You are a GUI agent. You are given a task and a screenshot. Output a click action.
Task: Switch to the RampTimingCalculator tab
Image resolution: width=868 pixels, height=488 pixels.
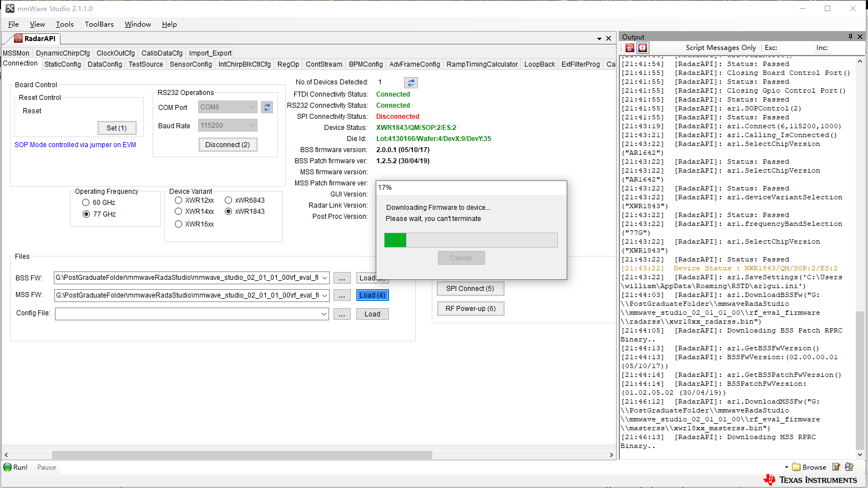click(482, 64)
